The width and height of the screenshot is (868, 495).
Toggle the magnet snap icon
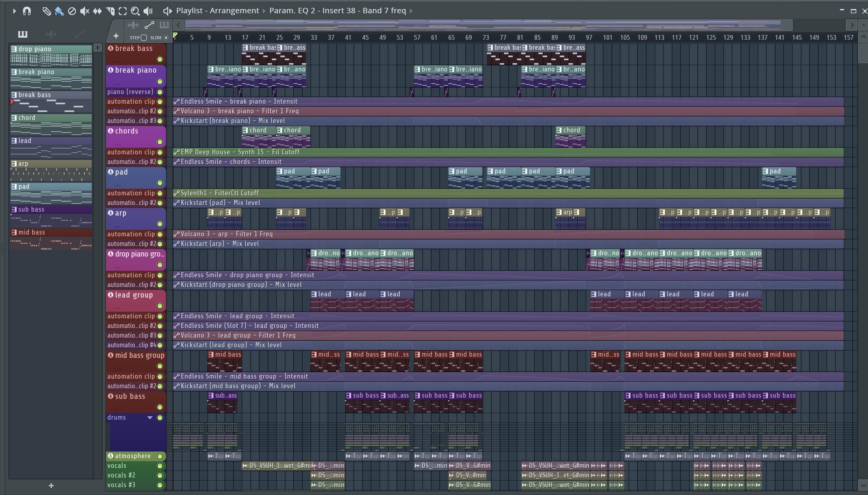(27, 11)
